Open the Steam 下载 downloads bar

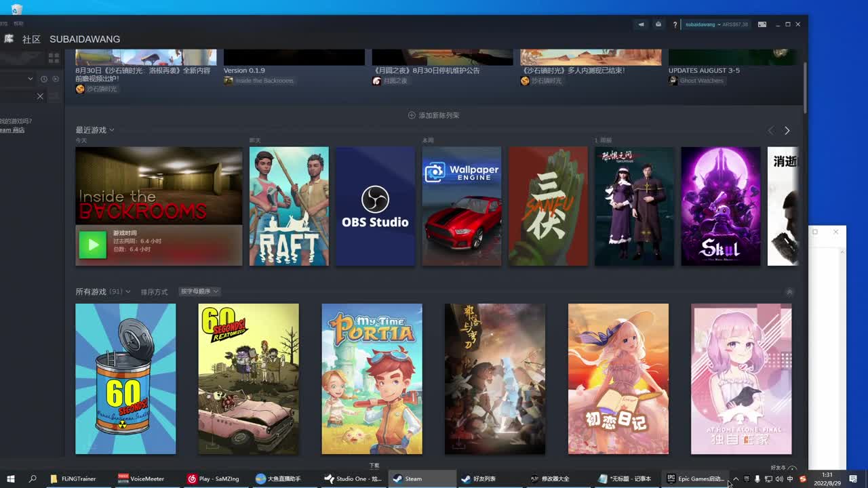(374, 466)
